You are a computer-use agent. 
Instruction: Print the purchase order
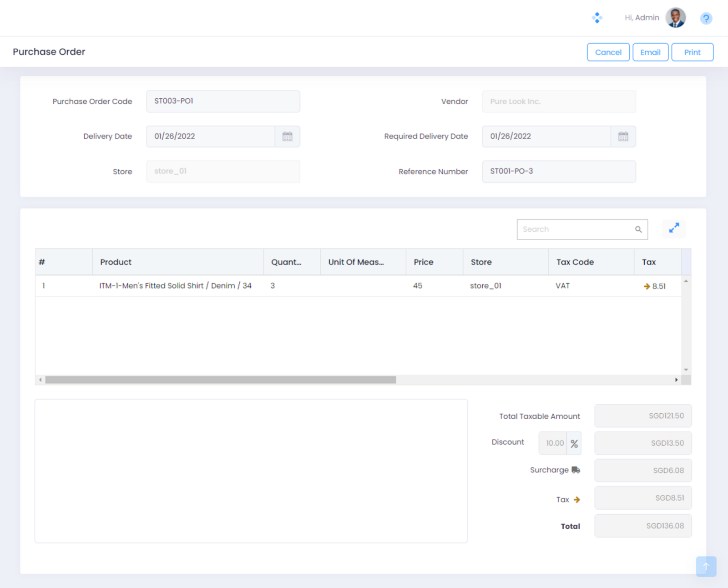[692, 52]
